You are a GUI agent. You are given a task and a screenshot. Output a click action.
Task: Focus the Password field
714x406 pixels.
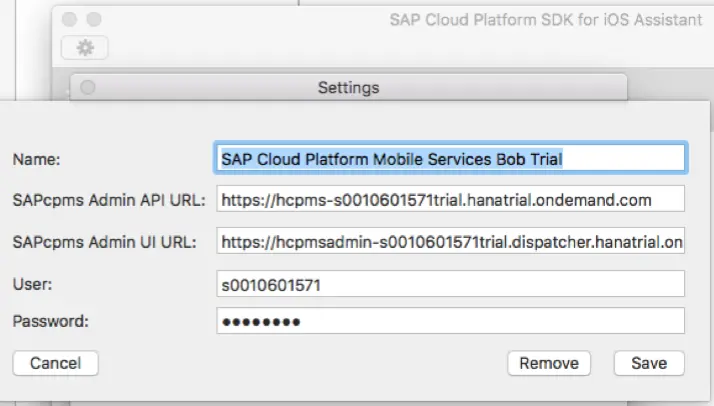450,321
